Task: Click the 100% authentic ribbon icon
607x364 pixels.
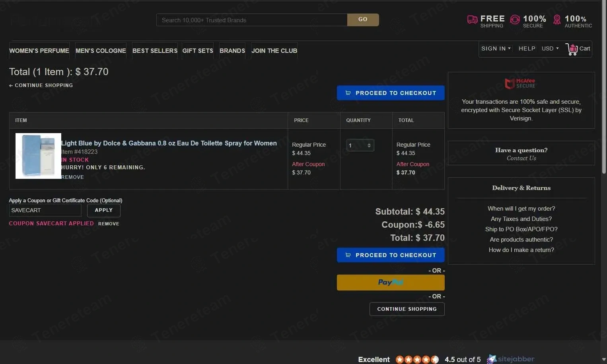Action: click(x=557, y=20)
